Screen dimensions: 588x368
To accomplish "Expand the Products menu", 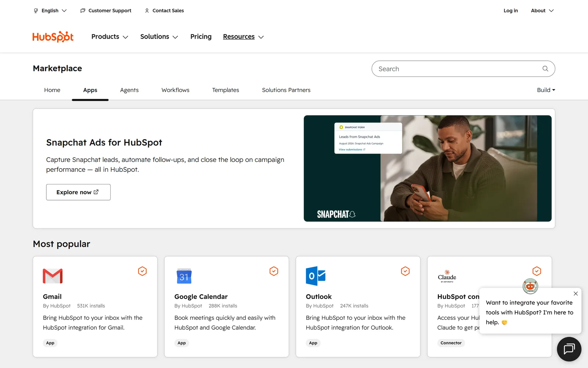I will pyautogui.click(x=110, y=37).
